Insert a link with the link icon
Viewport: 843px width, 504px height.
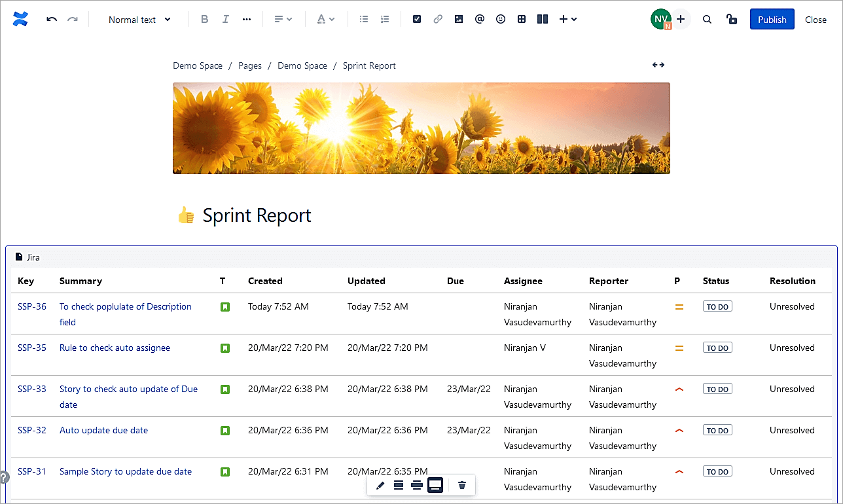pos(438,20)
